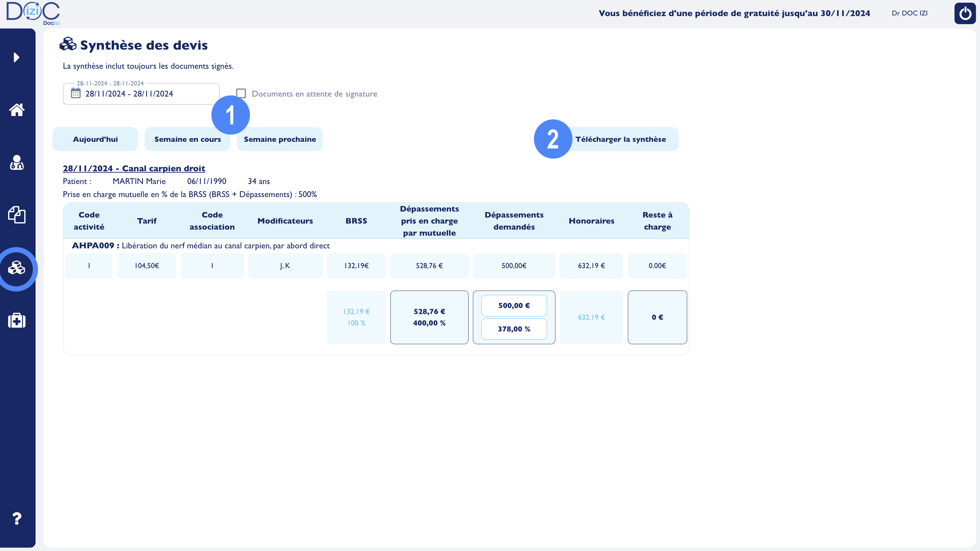Screen dimensions: 980x551
Task: Click the 'Code activité' column header
Action: point(89,221)
